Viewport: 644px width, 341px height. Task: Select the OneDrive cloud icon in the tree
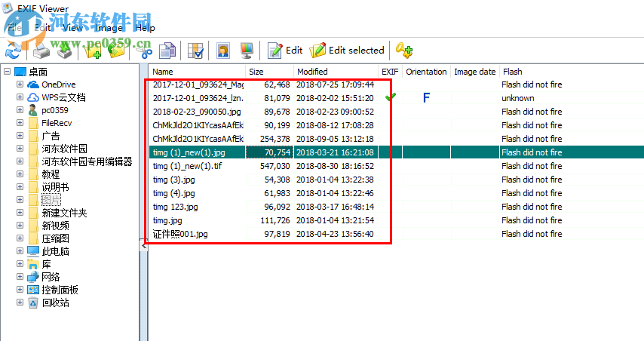[33, 84]
